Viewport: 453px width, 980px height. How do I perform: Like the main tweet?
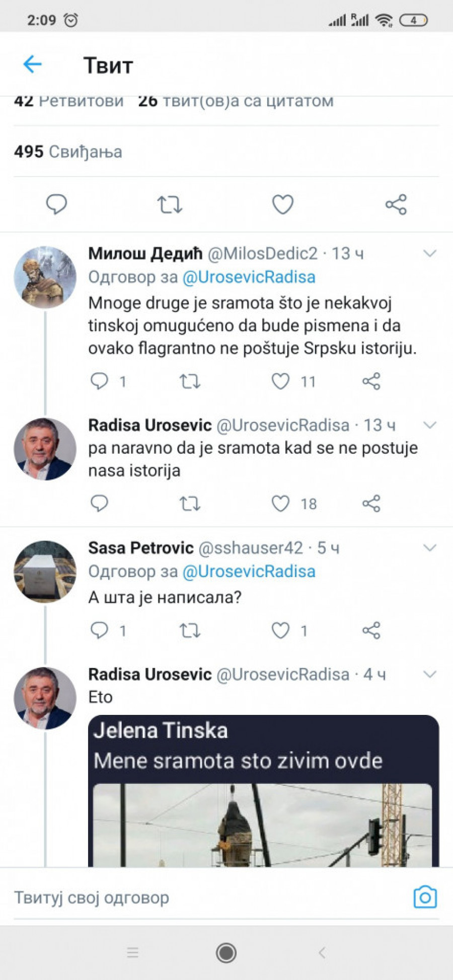[x=282, y=204]
